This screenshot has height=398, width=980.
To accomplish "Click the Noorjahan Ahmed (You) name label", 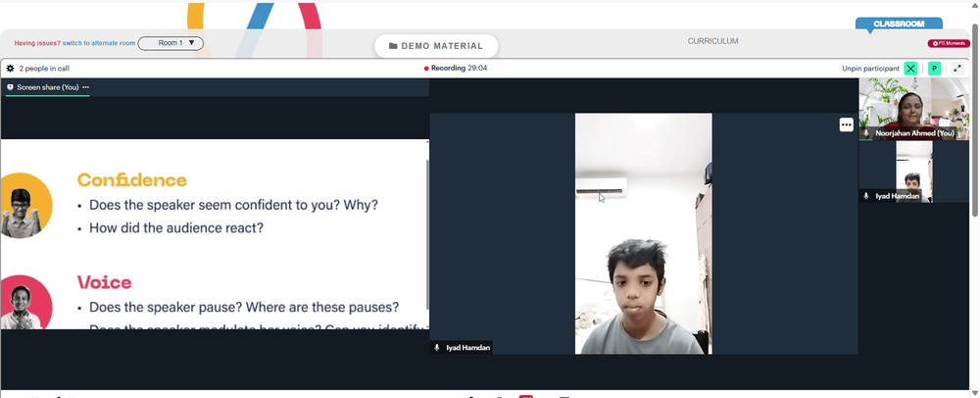I will coord(914,133).
